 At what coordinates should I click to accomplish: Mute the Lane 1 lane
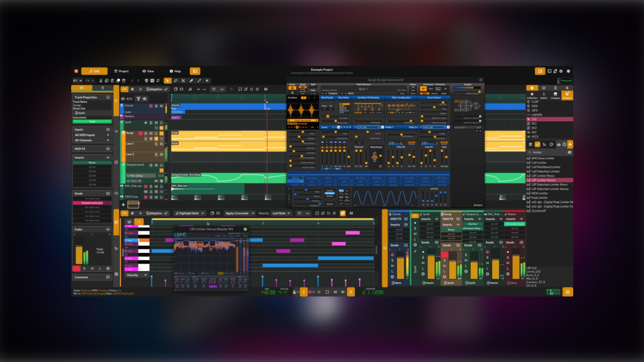(x=161, y=144)
